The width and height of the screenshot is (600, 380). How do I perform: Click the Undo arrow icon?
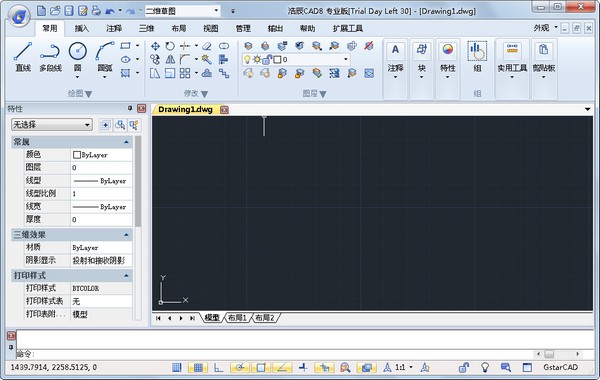(x=110, y=11)
